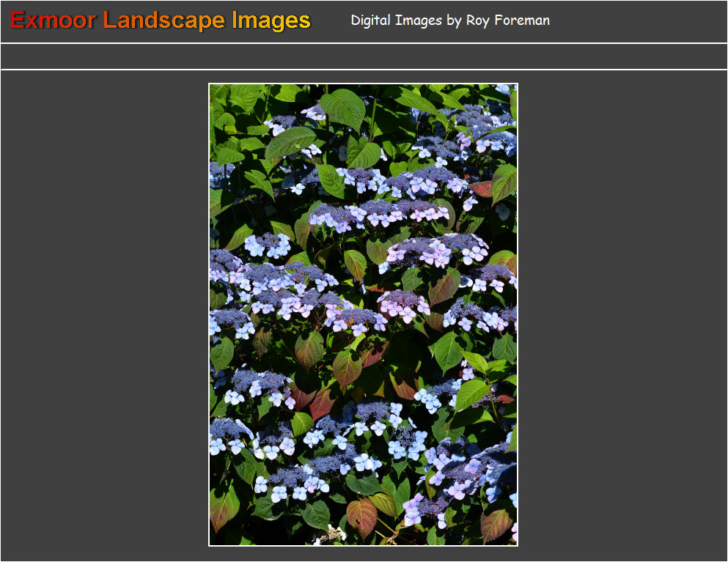This screenshot has width=728, height=562.
Task: Click the word 'Images' in the orange heading
Action: tap(271, 21)
